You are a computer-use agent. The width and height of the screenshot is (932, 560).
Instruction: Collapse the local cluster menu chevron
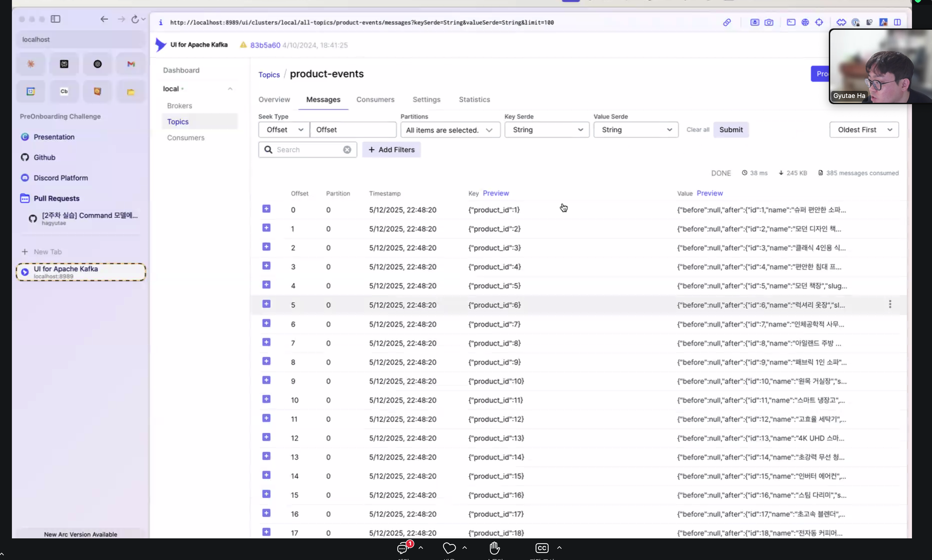230,89
